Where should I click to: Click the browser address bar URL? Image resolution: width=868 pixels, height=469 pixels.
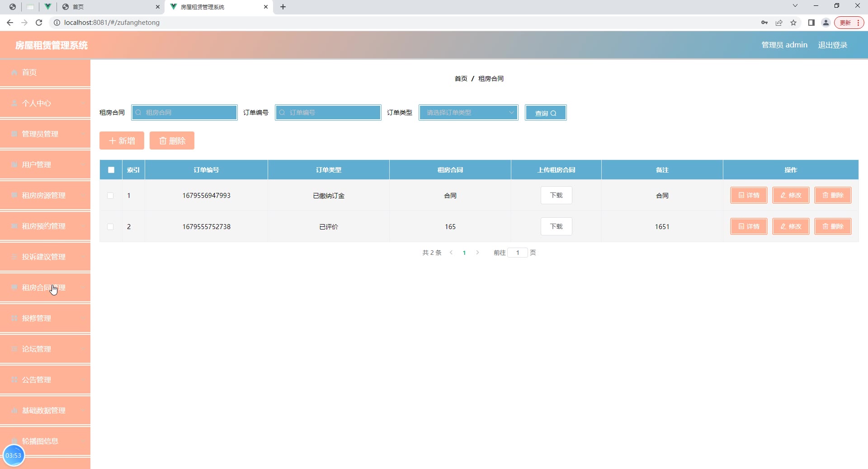tap(112, 23)
